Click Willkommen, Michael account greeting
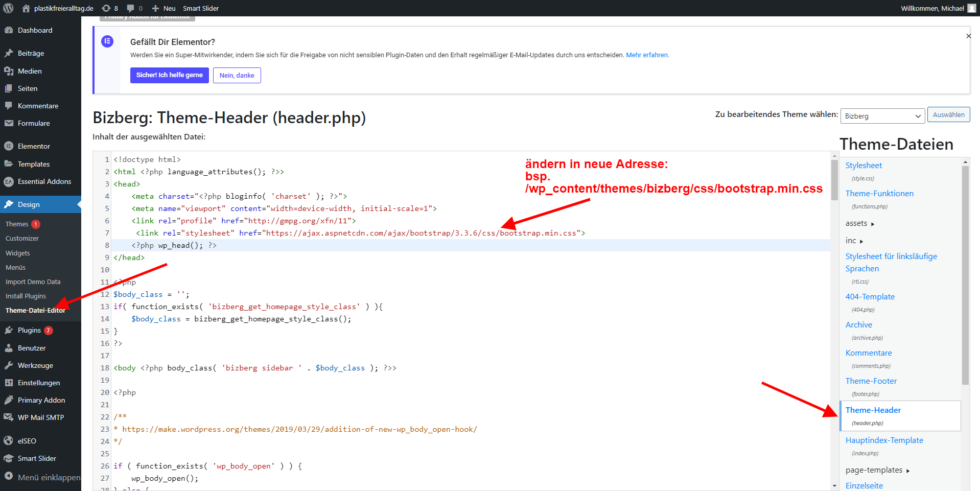Screen dimensions: 980x491 coord(931,9)
